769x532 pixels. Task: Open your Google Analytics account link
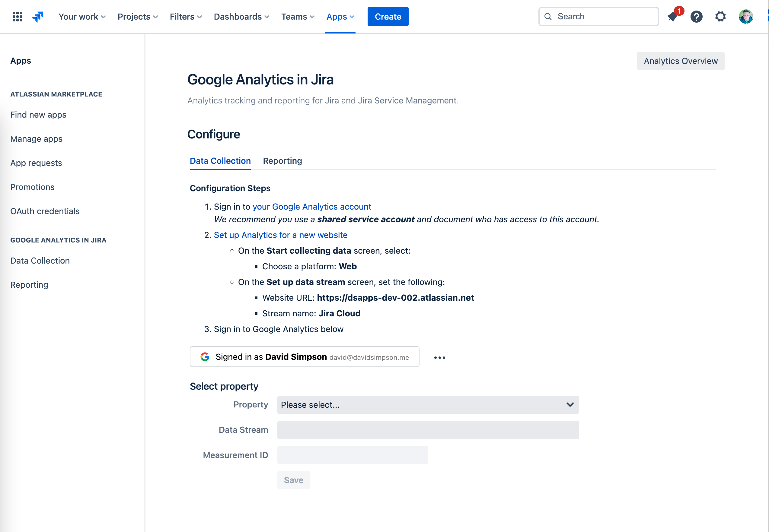[x=312, y=207]
